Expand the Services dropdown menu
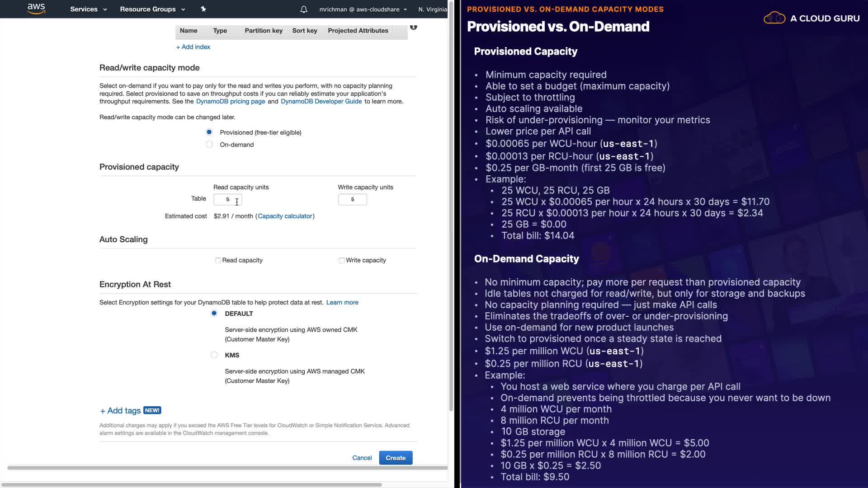Viewport: 868px width, 488px height. click(88, 9)
